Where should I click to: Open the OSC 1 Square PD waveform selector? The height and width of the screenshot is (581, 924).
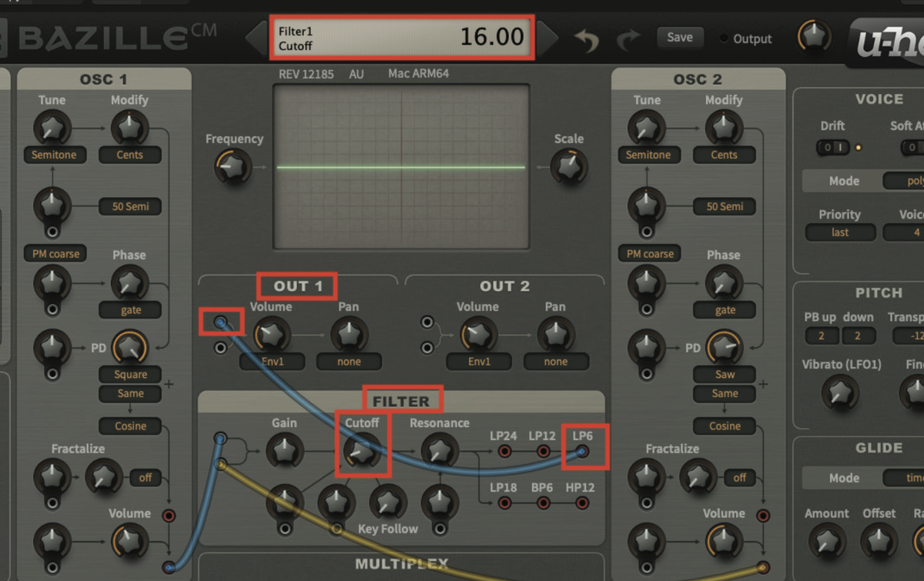(x=130, y=375)
